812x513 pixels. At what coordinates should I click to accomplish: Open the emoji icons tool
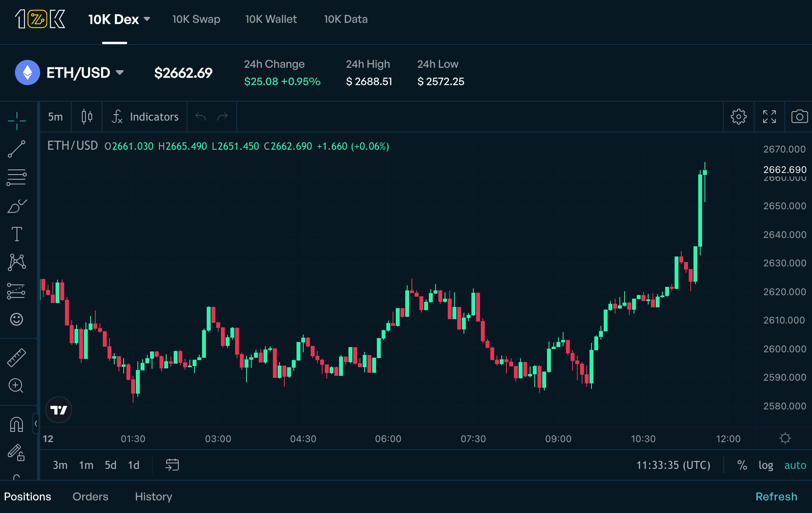pyautogui.click(x=17, y=319)
